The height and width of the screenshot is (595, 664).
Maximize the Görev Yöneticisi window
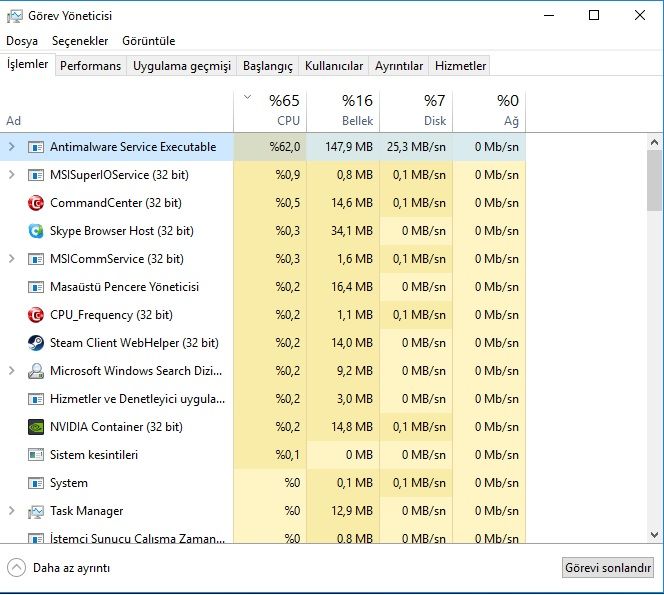tap(594, 16)
